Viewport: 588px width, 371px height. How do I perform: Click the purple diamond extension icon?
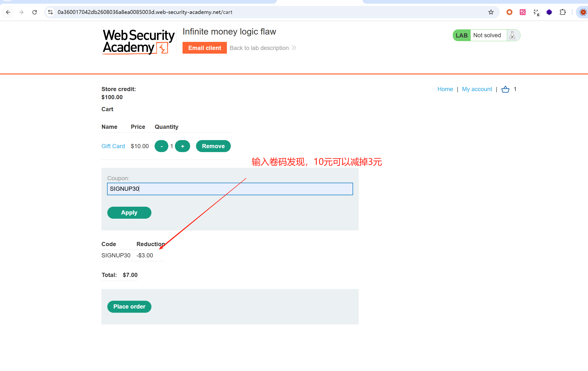pos(549,12)
